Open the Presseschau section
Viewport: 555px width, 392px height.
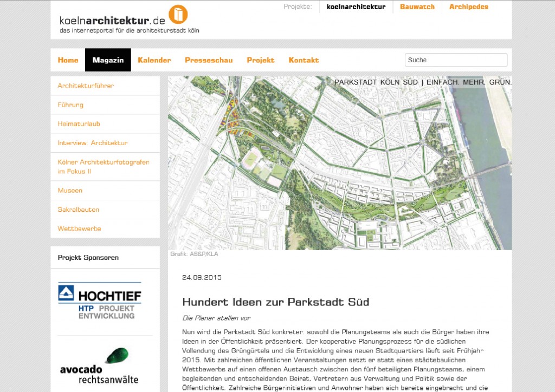tap(208, 60)
